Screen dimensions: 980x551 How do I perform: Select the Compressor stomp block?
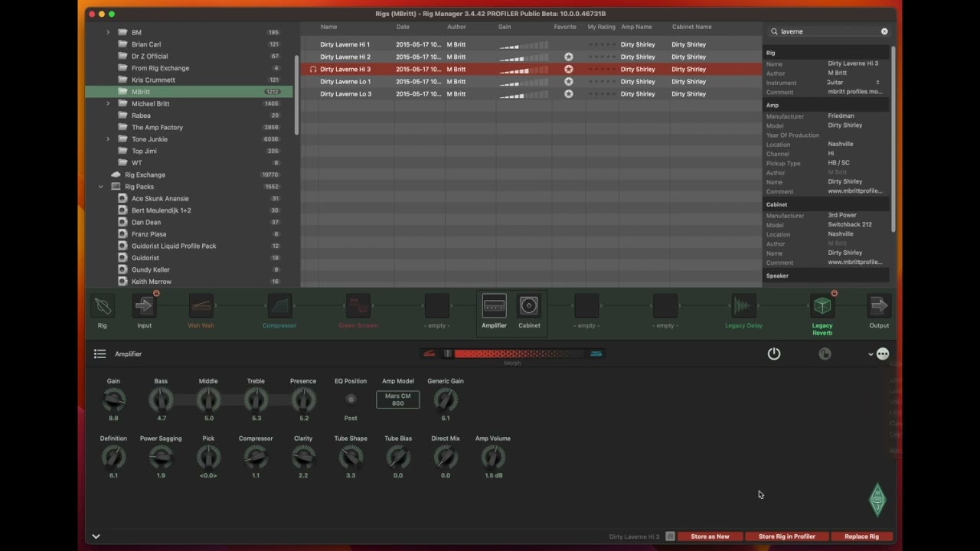coord(279,306)
